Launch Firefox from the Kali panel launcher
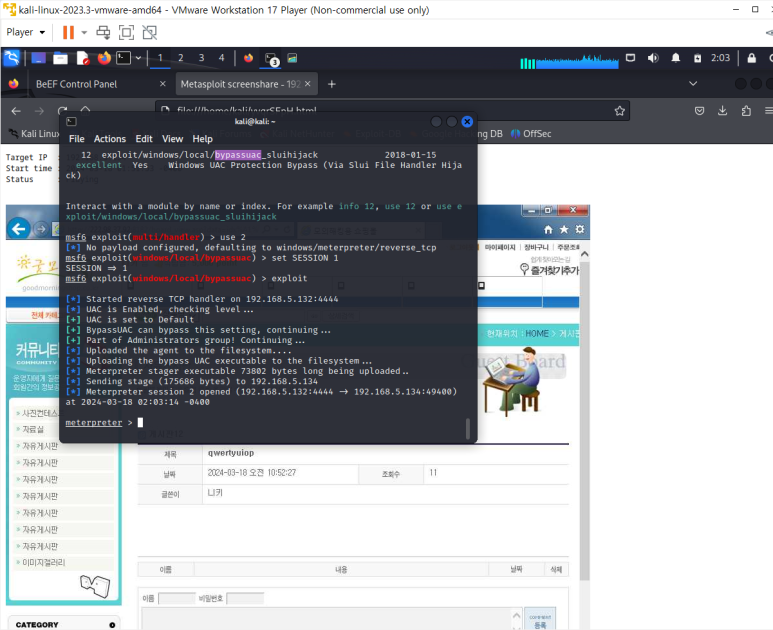 tap(104, 58)
